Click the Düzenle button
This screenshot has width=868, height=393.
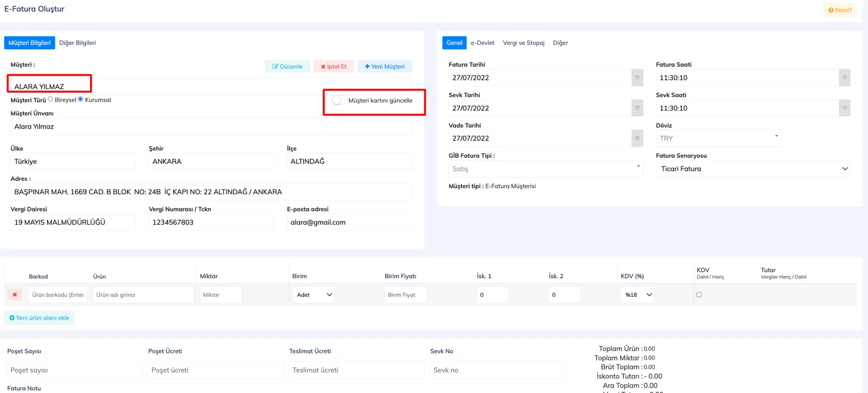point(288,66)
